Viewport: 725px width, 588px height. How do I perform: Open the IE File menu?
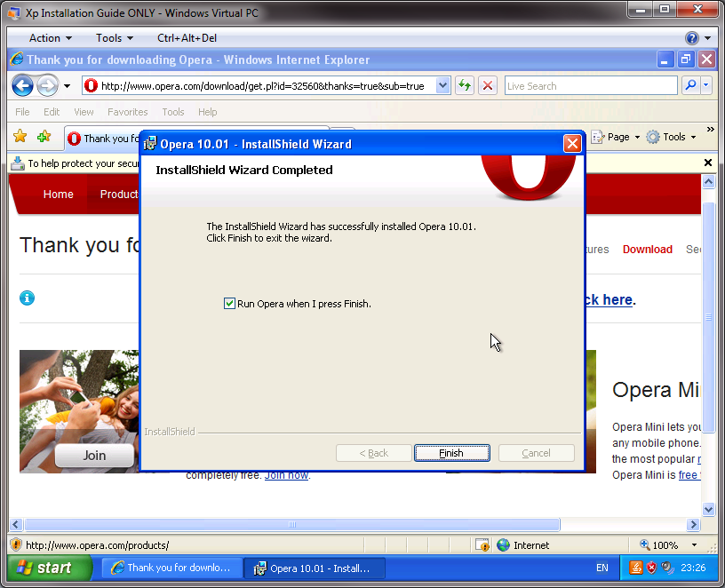[22, 112]
